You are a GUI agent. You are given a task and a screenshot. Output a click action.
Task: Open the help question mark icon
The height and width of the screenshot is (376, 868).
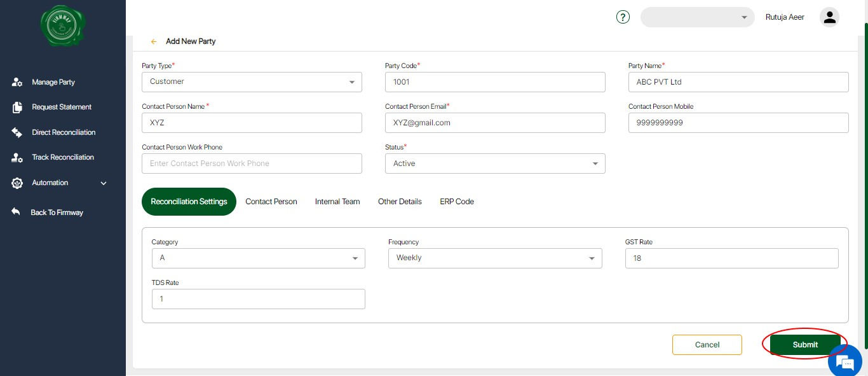coord(623,17)
